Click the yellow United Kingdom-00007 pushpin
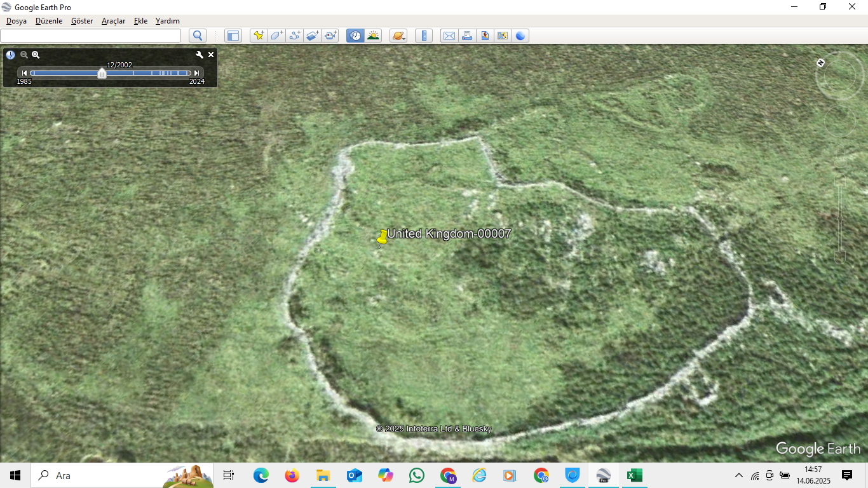This screenshot has height=488, width=868. (x=382, y=238)
